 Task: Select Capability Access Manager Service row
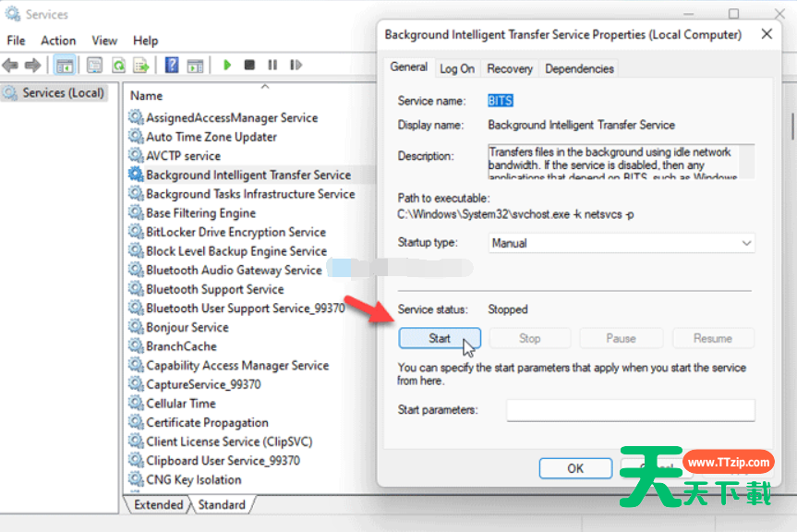click(251, 366)
